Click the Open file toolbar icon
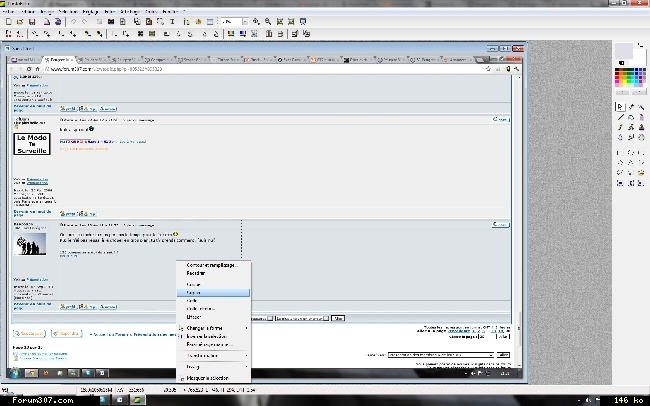This screenshot has height=406, width=650. [19, 21]
